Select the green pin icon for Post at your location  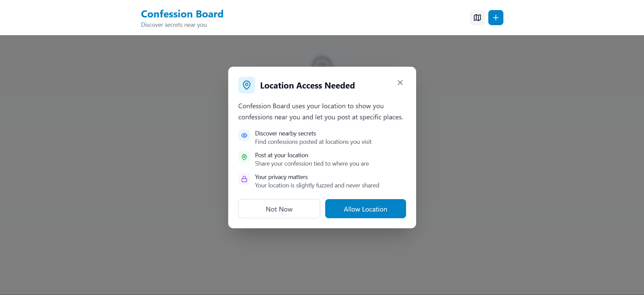(244, 157)
